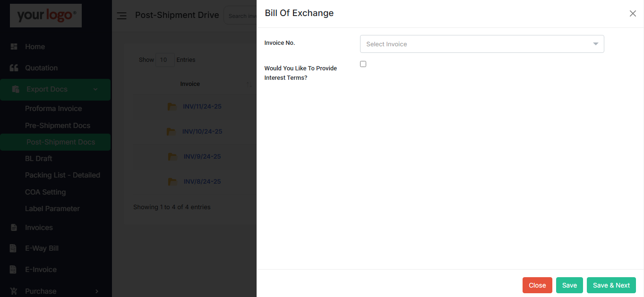Click the Select Invoice dropdown arrow

tap(595, 44)
